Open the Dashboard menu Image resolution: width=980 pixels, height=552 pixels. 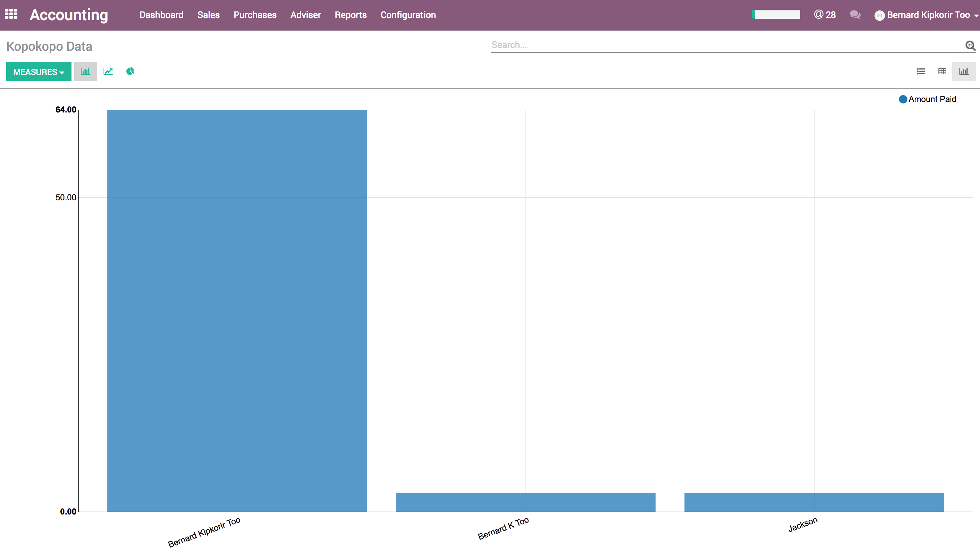[x=161, y=15]
